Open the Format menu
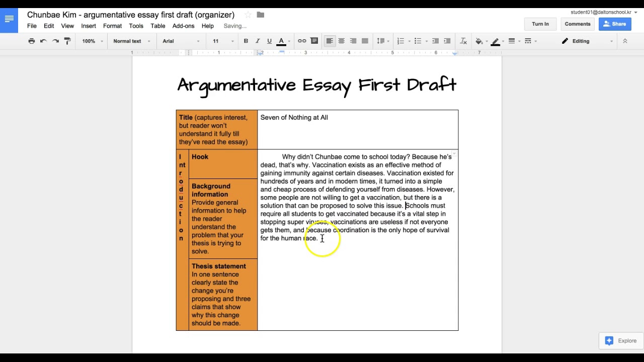The height and width of the screenshot is (362, 644). [112, 26]
